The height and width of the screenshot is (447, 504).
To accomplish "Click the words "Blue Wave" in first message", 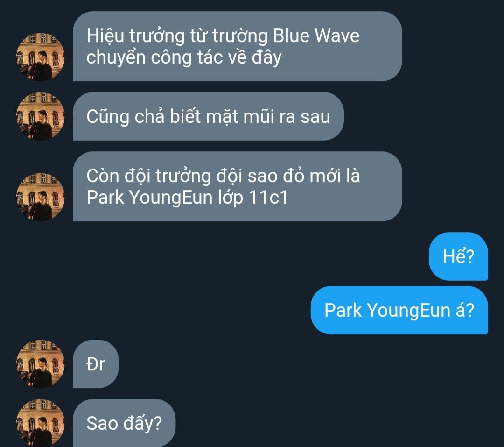I will click(316, 35).
